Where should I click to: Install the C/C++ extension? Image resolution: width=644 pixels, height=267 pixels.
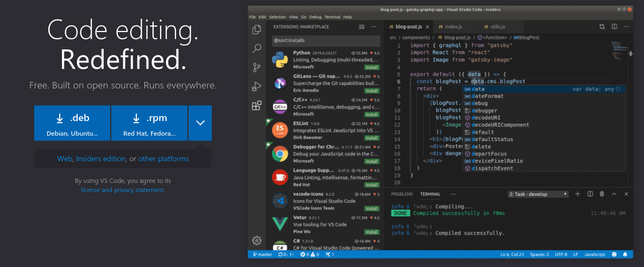pos(372,114)
